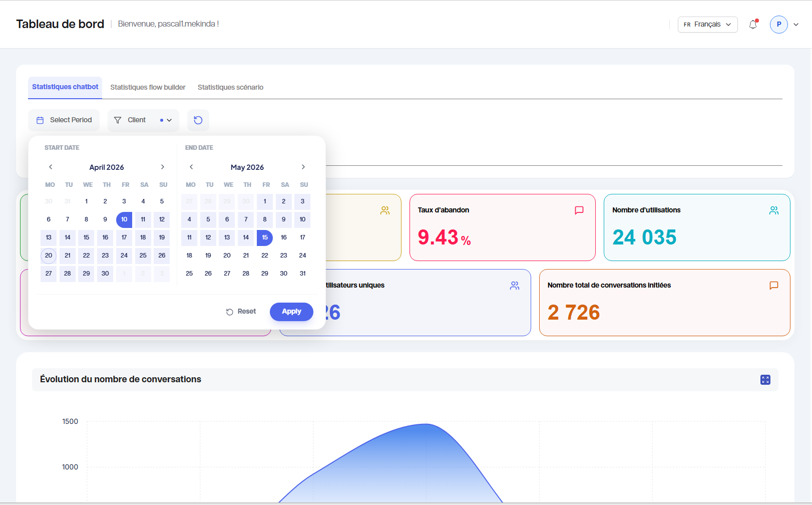812x505 pixels.
Task: Go to previous month in start calendar
Action: tap(51, 167)
